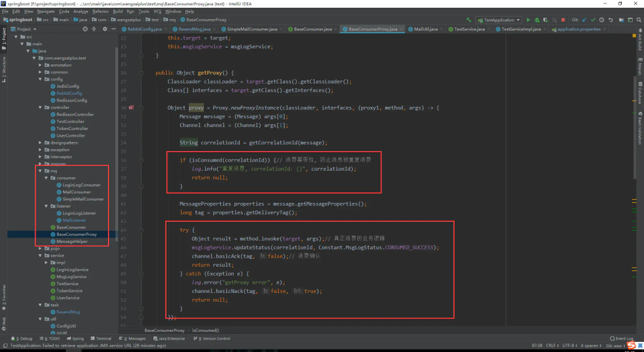Select LoginLogListener in project tree

[79, 213]
